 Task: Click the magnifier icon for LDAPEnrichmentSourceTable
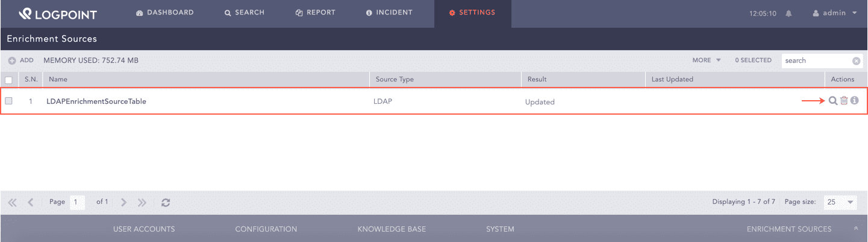[832, 101]
